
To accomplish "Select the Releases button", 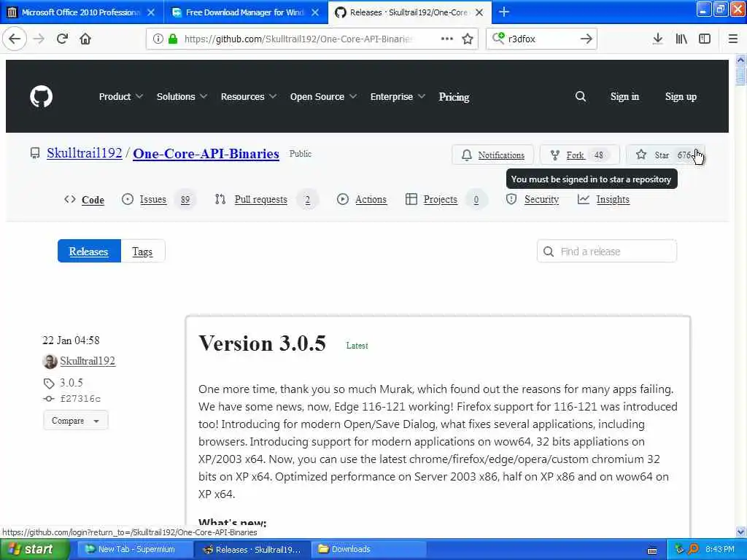I will click(x=89, y=252).
